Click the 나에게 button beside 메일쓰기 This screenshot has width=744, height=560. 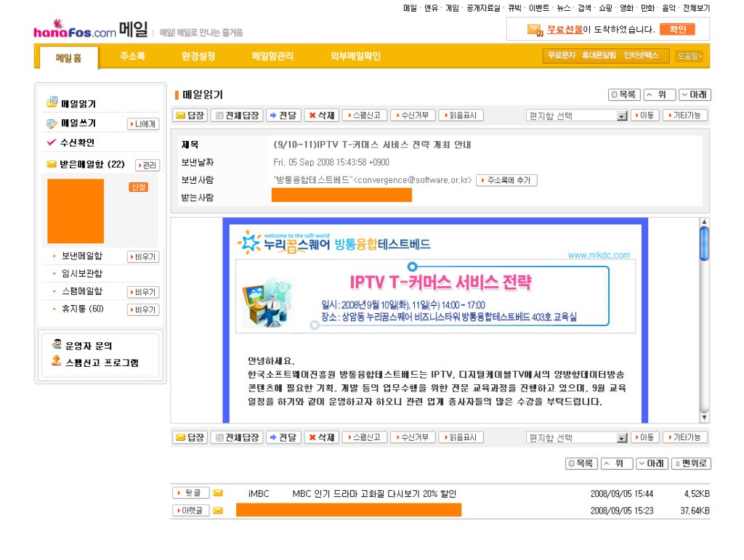click(x=143, y=124)
